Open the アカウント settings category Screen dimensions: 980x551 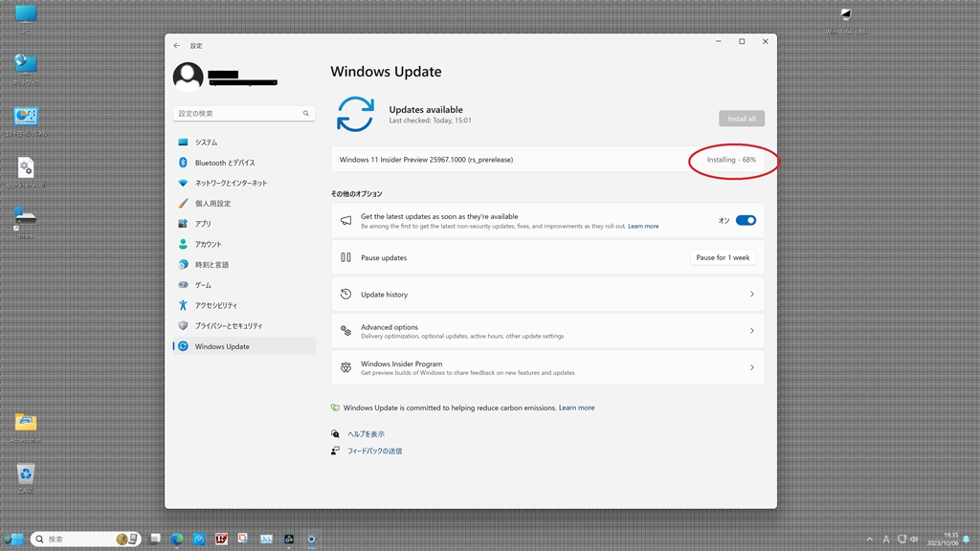[x=244, y=244]
